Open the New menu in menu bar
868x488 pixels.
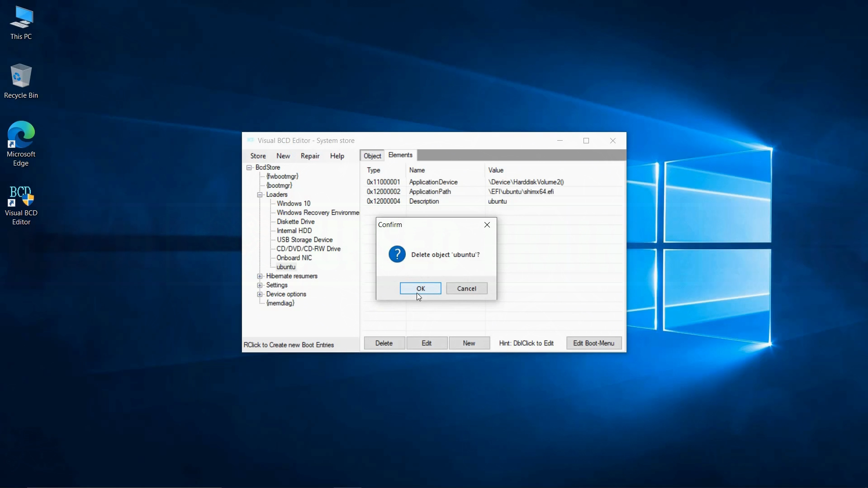283,156
